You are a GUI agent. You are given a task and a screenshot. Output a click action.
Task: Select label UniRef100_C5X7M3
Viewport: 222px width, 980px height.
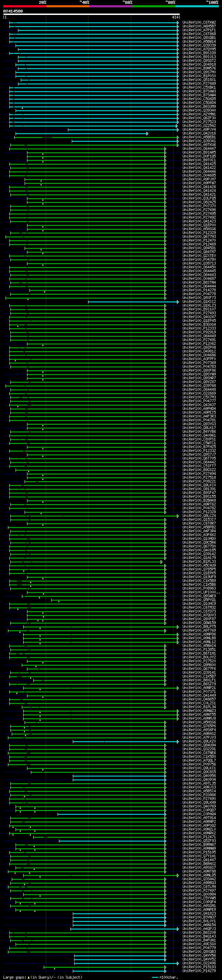click(x=199, y=397)
